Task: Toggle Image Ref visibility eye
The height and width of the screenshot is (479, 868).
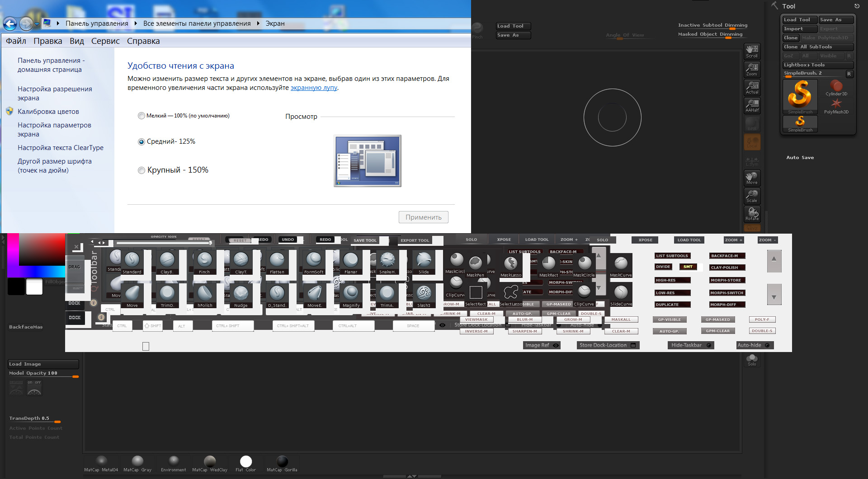Action: coord(556,345)
